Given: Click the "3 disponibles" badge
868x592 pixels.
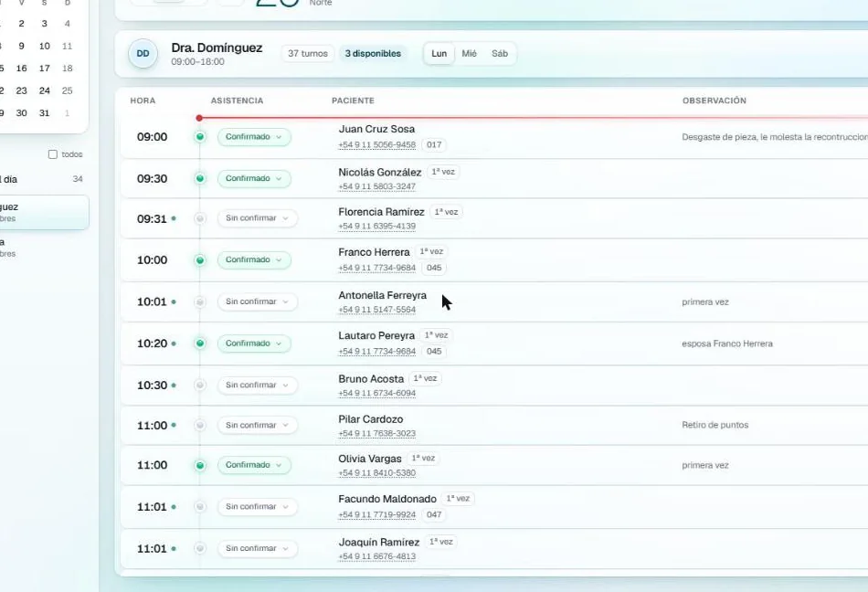Looking at the screenshot, I should click(373, 54).
